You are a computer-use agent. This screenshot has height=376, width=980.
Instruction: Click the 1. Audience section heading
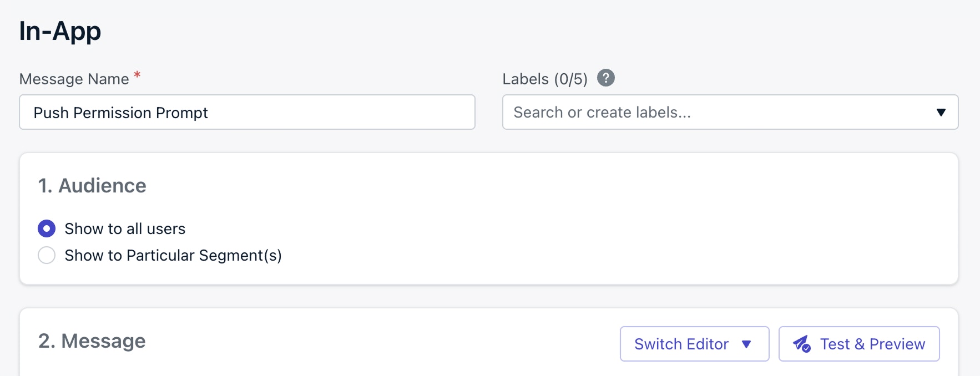click(92, 186)
